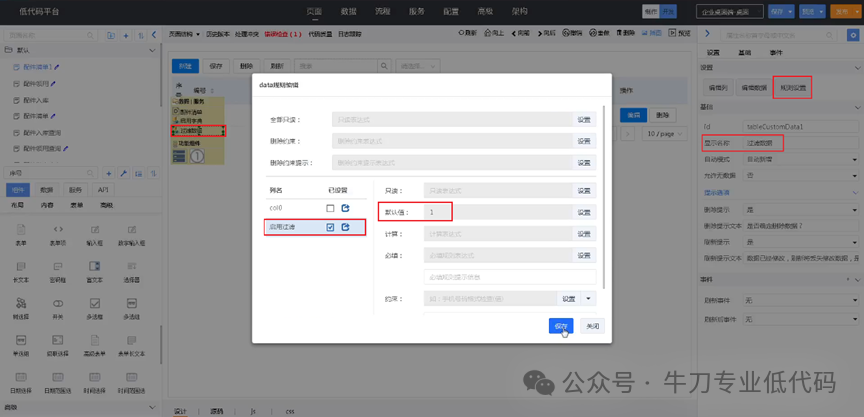
Task: Open the 流程 top menu
Action: [382, 11]
